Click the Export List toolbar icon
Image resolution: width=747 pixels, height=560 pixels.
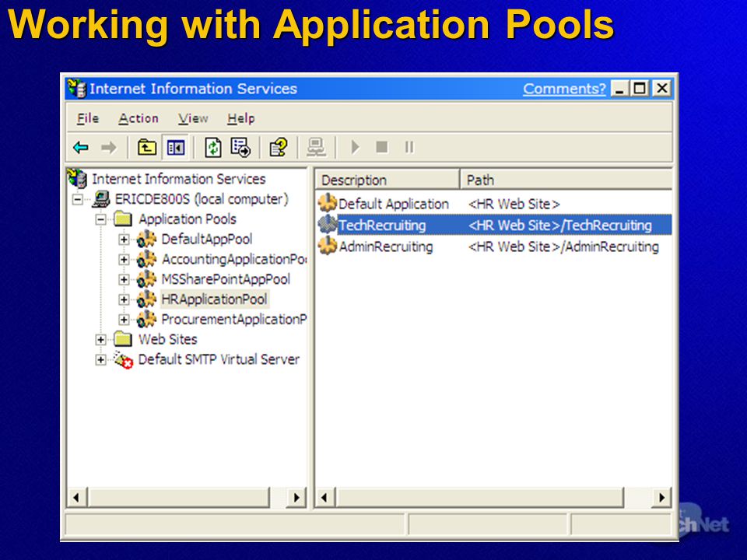(240, 147)
